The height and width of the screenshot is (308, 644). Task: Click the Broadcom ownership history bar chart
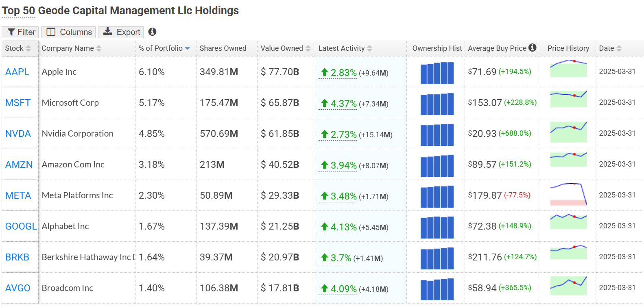(437, 289)
